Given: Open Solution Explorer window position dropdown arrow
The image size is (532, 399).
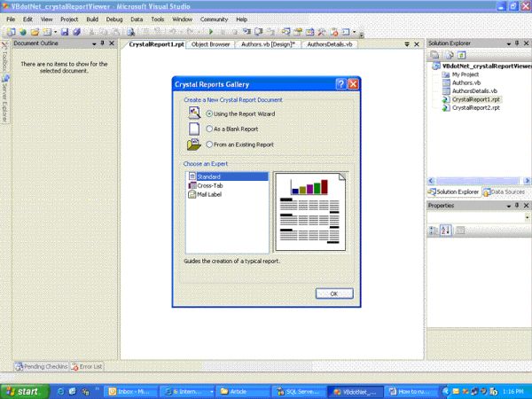Looking at the screenshot, I should (509, 43).
